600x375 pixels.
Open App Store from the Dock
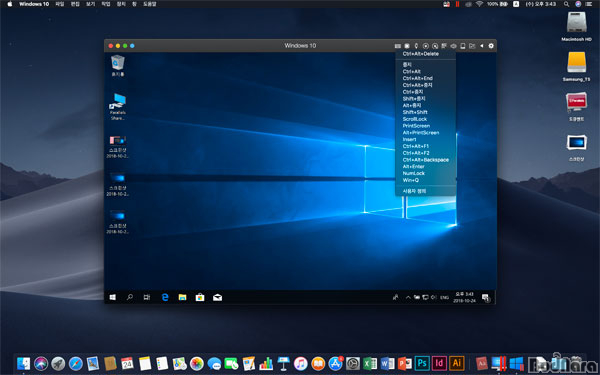tap(335, 363)
